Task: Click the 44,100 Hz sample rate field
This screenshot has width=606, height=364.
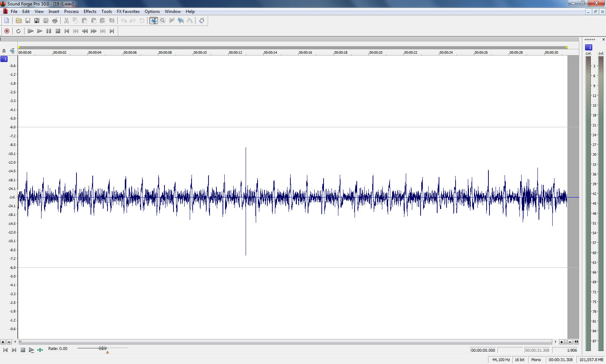Action: (501, 360)
